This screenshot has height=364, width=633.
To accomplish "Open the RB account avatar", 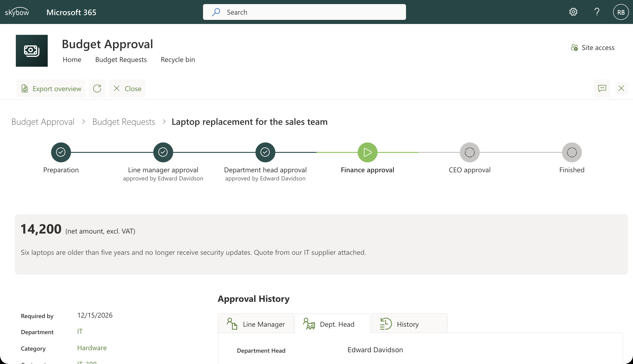I will (x=621, y=12).
